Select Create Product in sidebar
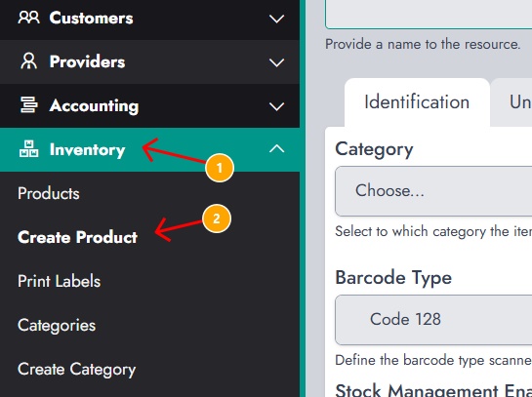Image resolution: width=532 pixels, height=397 pixels. point(77,237)
